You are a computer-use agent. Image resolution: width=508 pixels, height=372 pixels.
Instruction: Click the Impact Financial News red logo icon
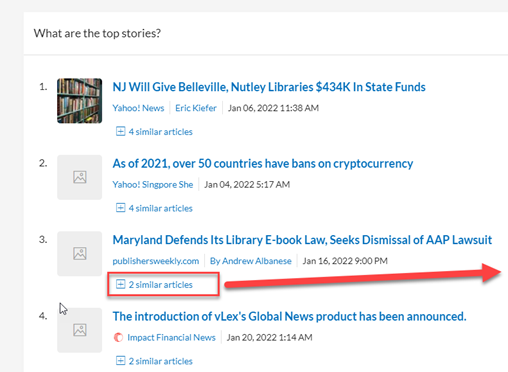point(118,337)
